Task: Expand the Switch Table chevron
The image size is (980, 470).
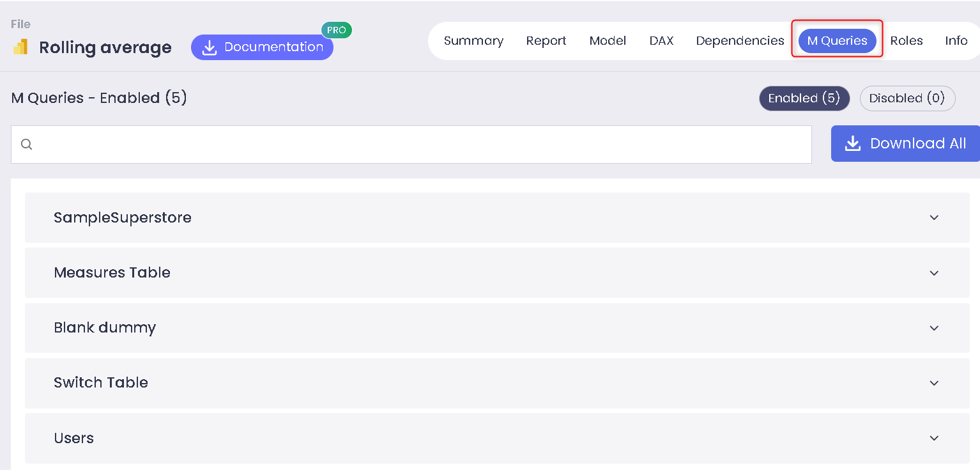Action: (x=934, y=383)
